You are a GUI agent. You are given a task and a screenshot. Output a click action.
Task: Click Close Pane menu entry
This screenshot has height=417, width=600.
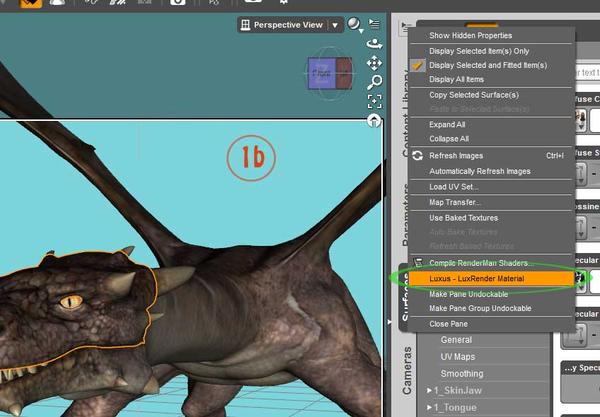[448, 324]
